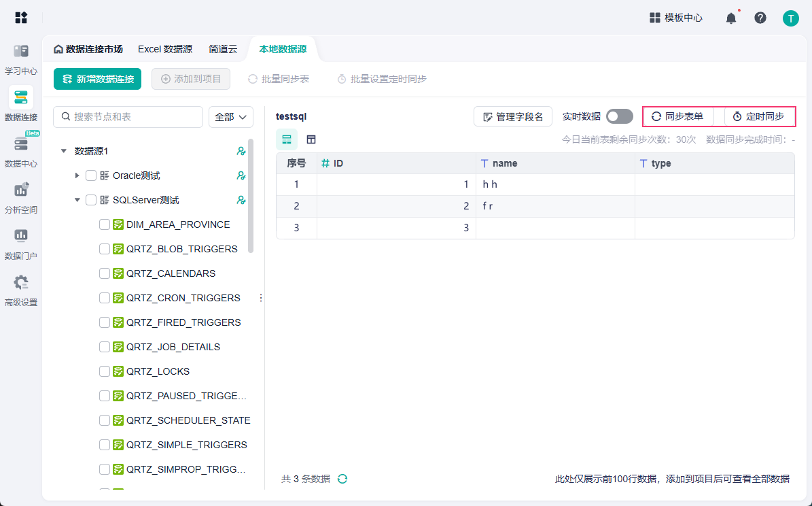
Task: Select the 本地数据源 tab
Action: click(x=283, y=49)
